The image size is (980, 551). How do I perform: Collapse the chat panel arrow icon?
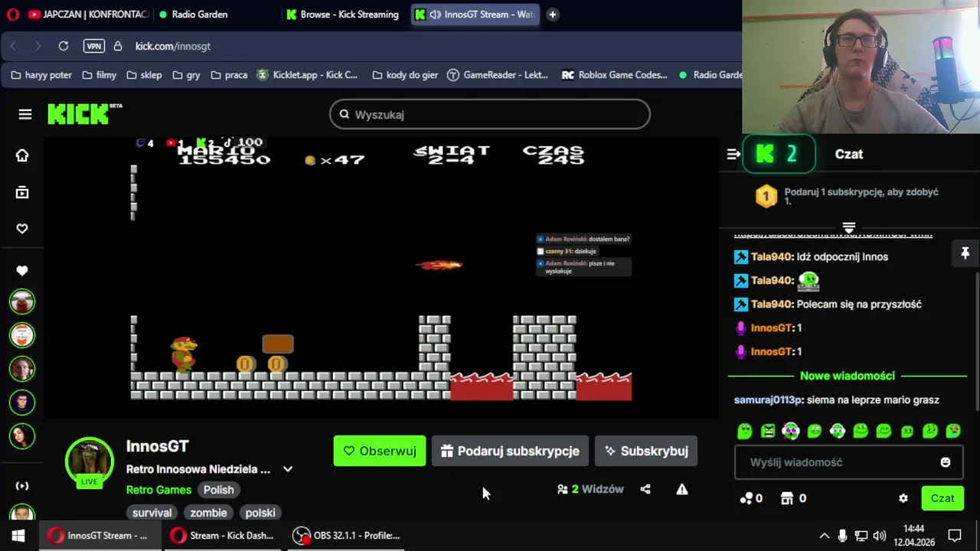coord(733,154)
